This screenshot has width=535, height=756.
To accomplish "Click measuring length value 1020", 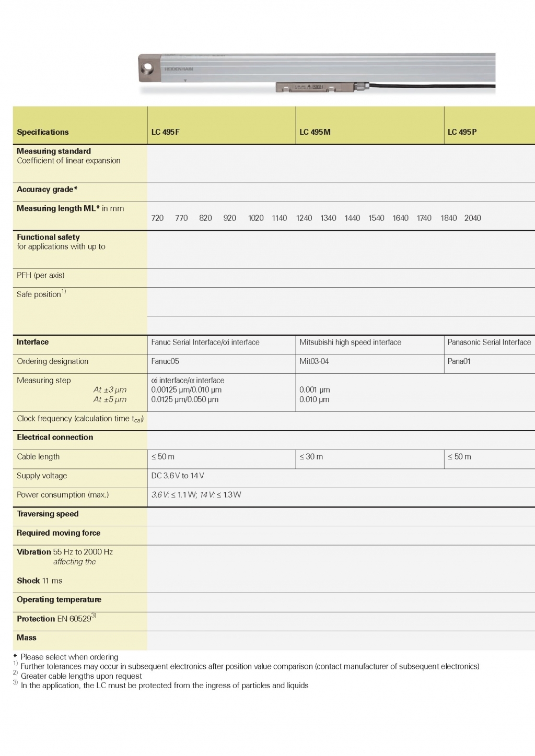I will (256, 218).
